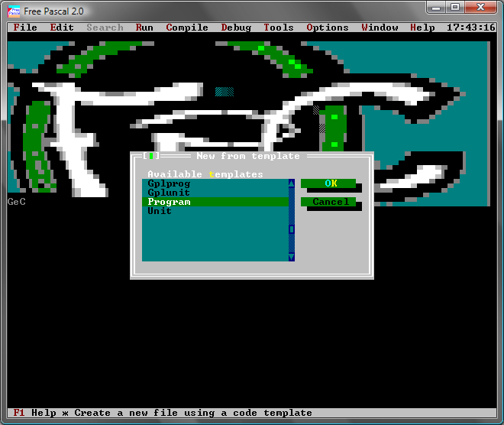Image resolution: width=504 pixels, height=425 pixels.
Task: Click the template list scroll up arrow
Action: coord(292,183)
